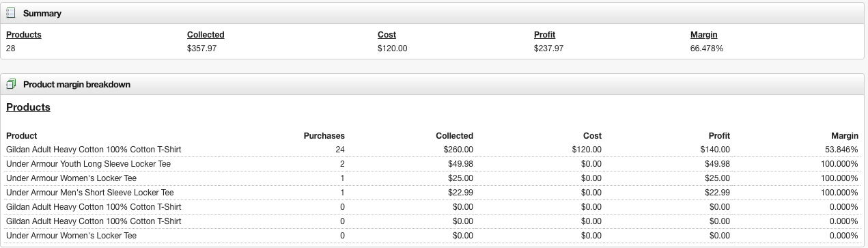This screenshot has height=248, width=868.
Task: Click the $260.00 collected cell
Action: click(x=458, y=149)
